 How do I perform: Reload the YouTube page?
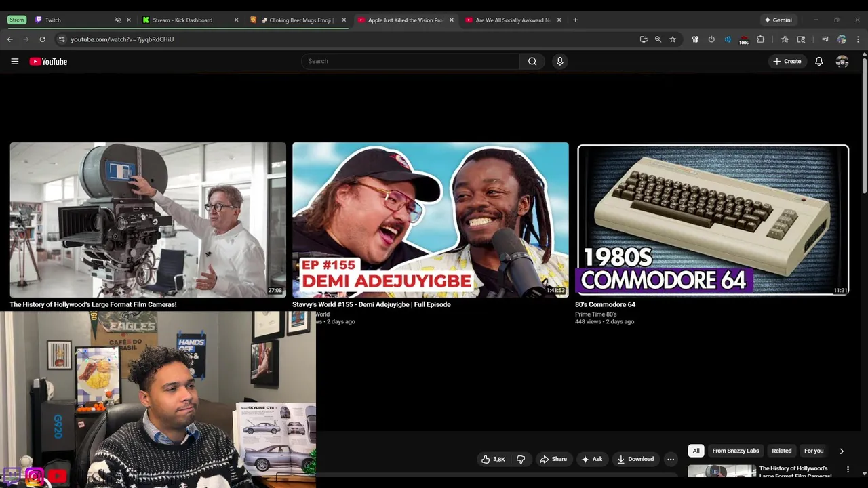(x=43, y=39)
